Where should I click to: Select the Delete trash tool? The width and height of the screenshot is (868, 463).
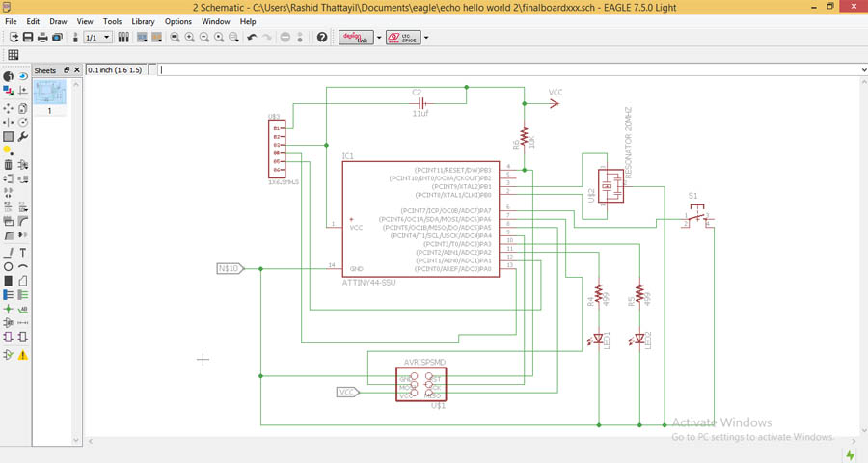(8, 165)
